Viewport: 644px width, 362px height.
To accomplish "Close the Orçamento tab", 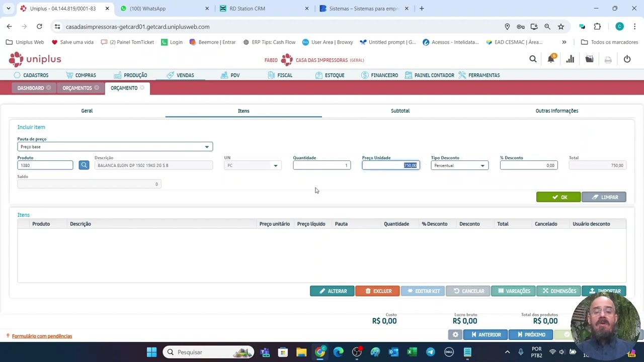I will tap(142, 88).
